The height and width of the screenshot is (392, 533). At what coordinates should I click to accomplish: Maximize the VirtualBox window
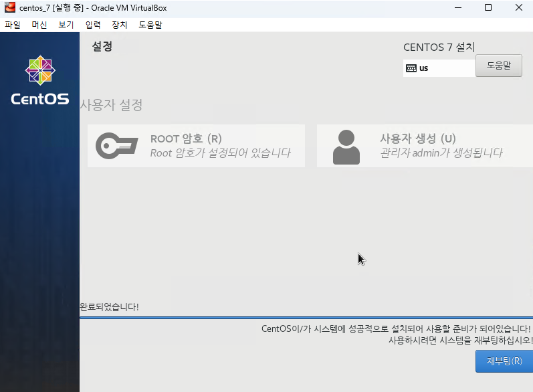(488, 7)
